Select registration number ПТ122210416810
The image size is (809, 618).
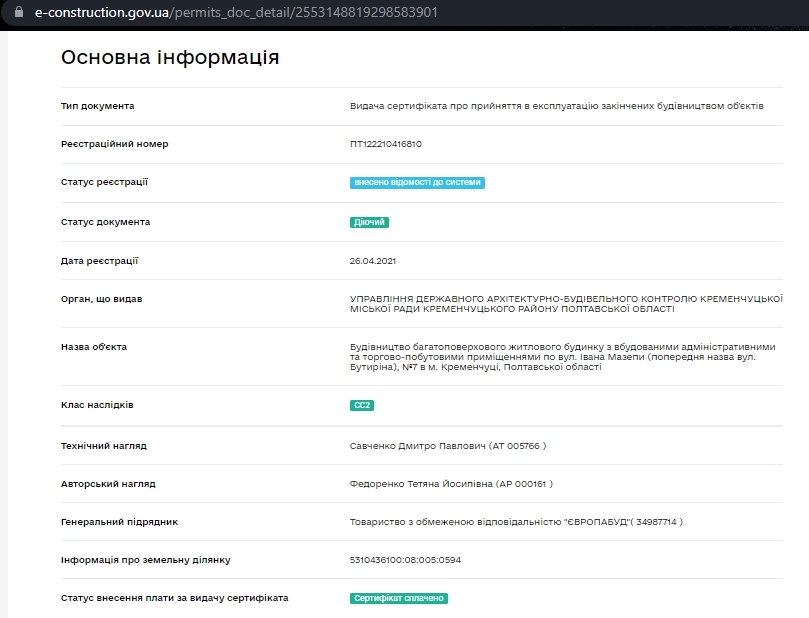[385, 144]
